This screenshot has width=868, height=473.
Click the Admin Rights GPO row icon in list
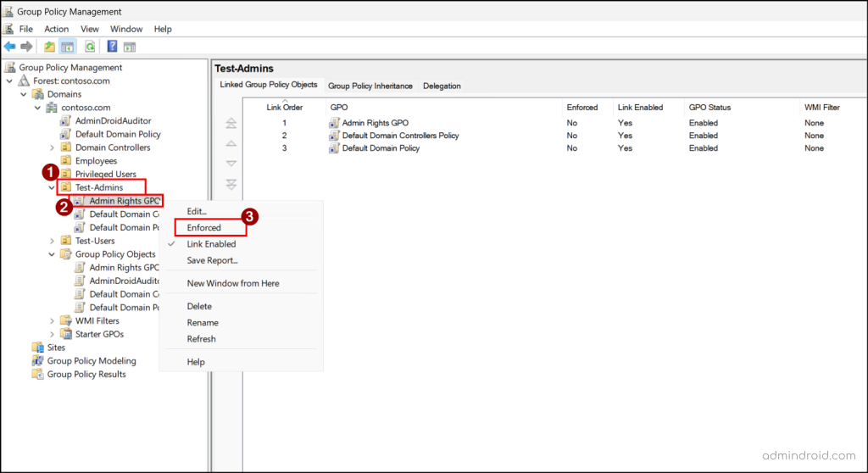[334, 123]
